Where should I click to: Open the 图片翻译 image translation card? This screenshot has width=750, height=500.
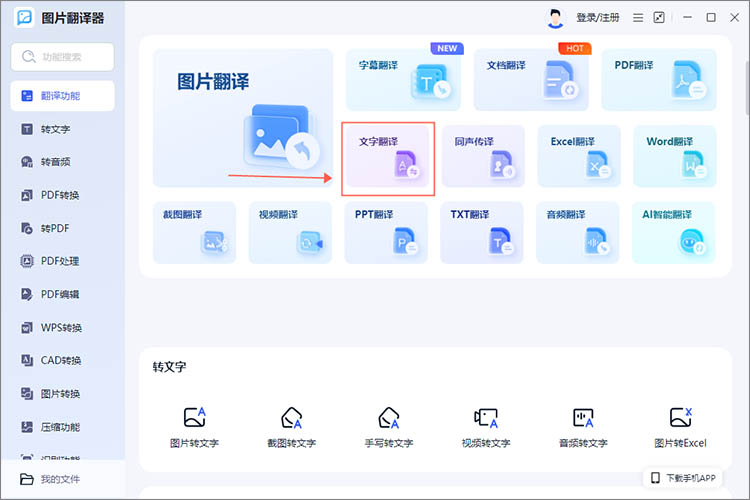[x=243, y=118]
